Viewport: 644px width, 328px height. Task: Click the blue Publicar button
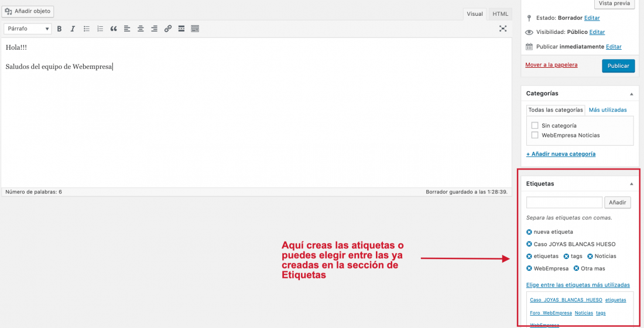pos(618,66)
